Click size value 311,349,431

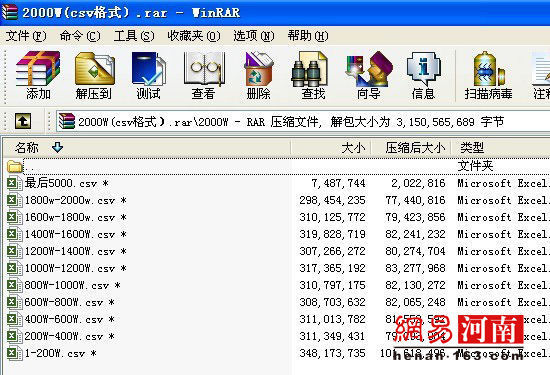coord(332,336)
